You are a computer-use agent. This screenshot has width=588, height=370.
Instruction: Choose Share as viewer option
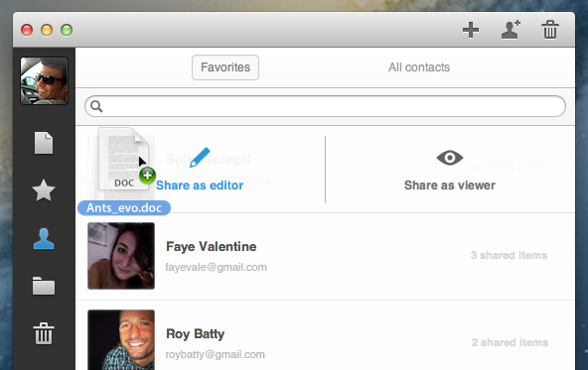pyautogui.click(x=450, y=185)
